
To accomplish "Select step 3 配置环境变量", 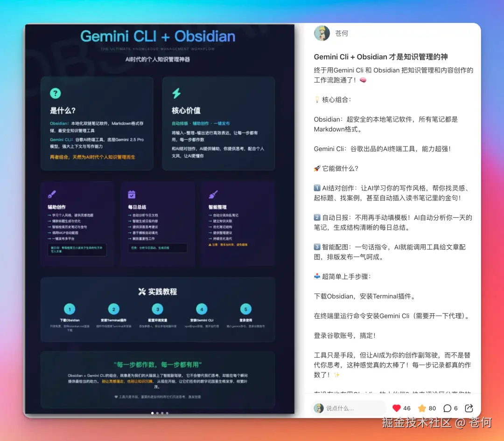I will pos(157,309).
